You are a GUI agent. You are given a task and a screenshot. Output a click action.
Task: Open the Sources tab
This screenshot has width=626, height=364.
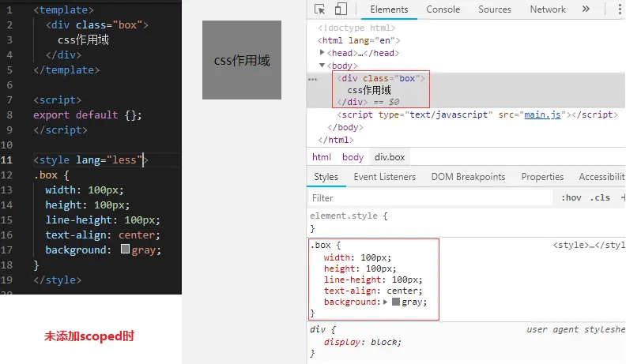[x=495, y=9]
